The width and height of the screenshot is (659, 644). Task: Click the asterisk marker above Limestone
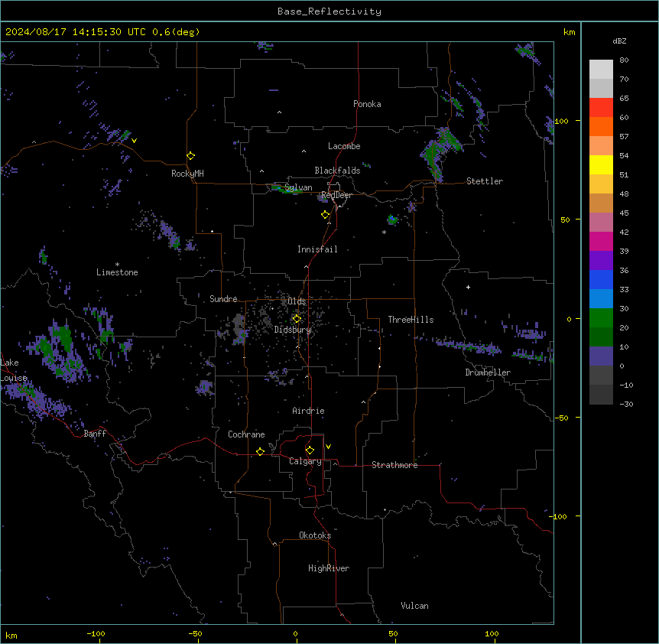[x=117, y=265]
